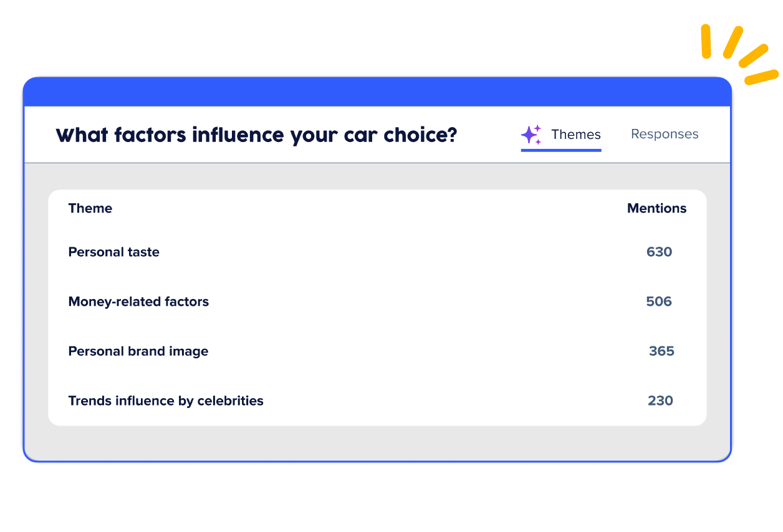This screenshot has width=783, height=532.
Task: Click the purple sparkle AI icon
Action: [531, 135]
